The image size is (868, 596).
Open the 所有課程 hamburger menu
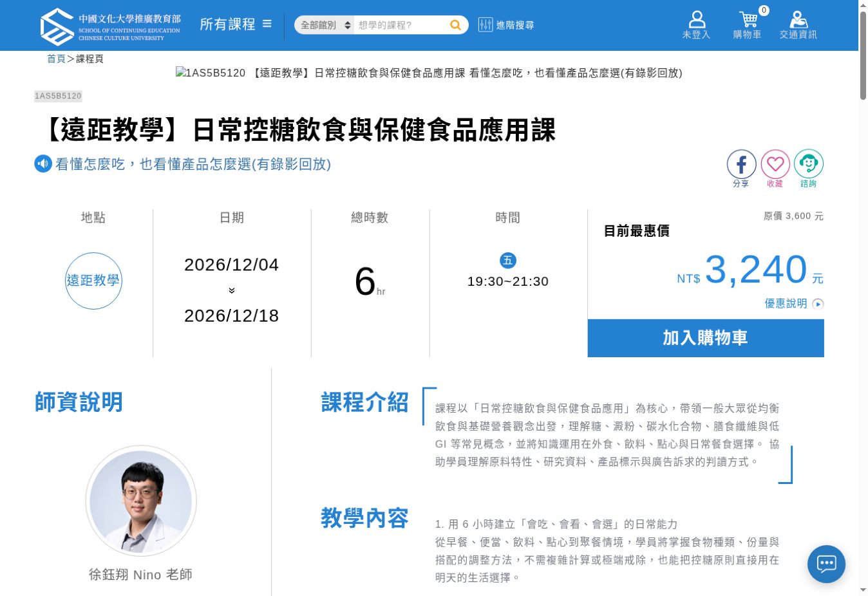pos(236,24)
